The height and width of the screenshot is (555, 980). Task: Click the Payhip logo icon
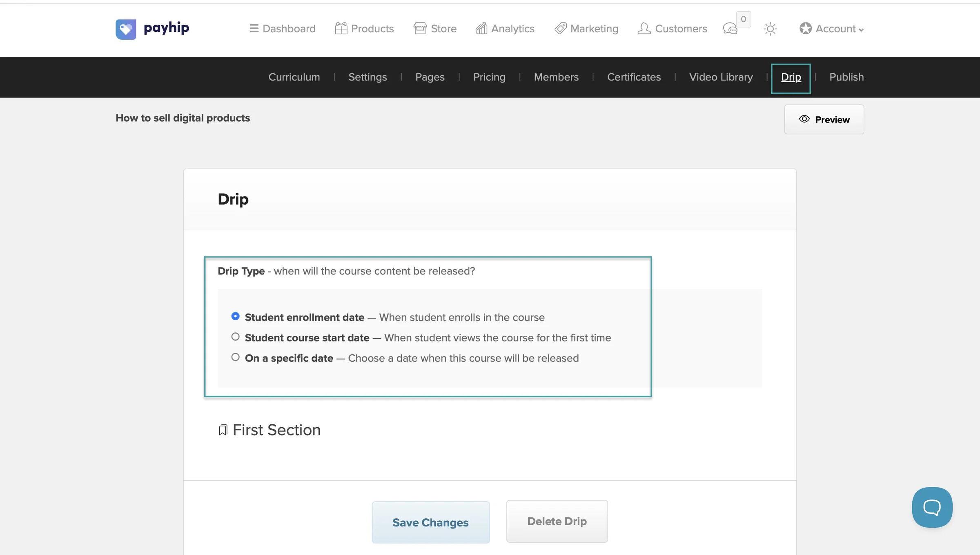click(x=126, y=29)
